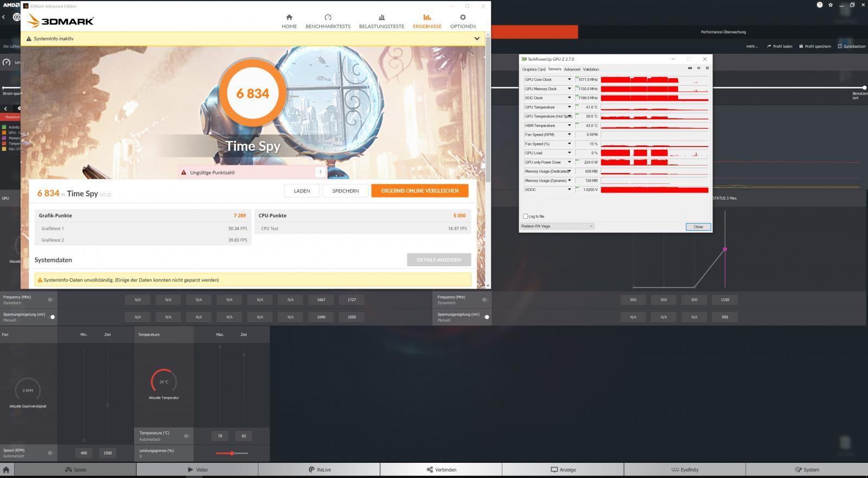Toggle GPU Frequency (MHz) Dynamisch switch
Image resolution: width=868 pixels, height=478 pixels.
click(50, 299)
